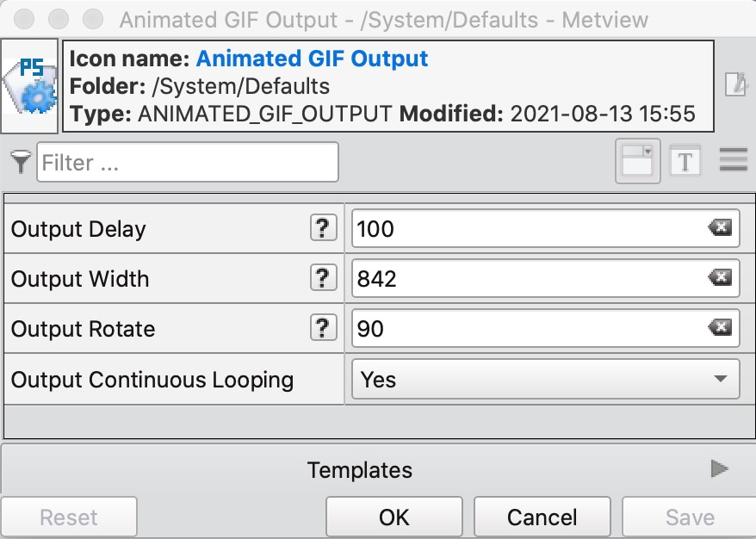
Task: Clear the Output Delay value
Action: (720, 227)
